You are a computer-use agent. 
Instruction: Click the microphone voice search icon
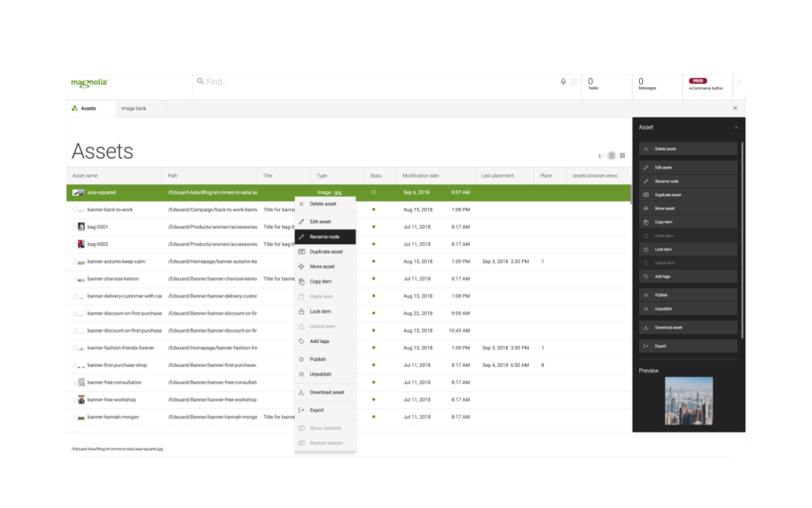(563, 81)
